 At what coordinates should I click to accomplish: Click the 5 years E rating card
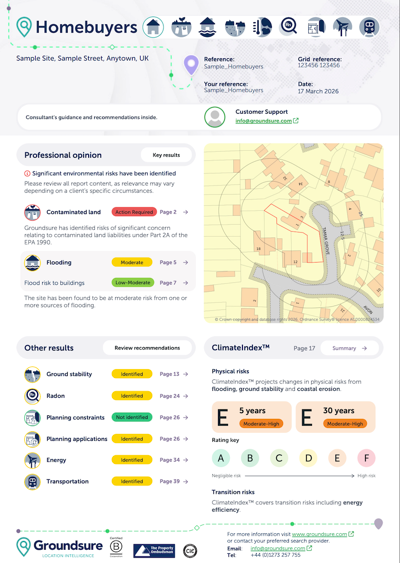pyautogui.click(x=252, y=417)
